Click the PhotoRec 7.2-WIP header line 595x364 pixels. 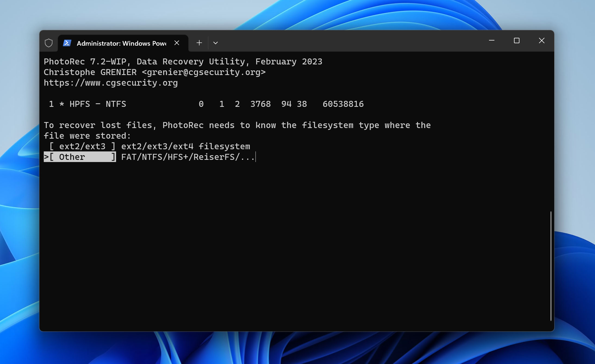[183, 61]
